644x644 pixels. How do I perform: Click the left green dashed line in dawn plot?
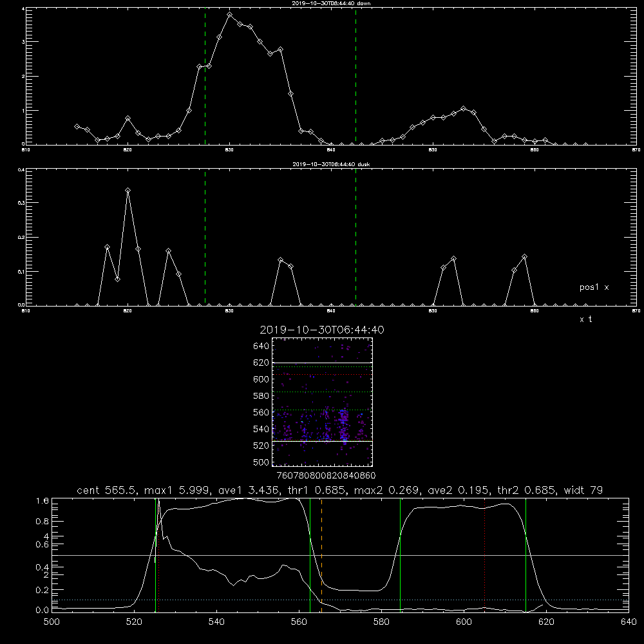(205, 77)
